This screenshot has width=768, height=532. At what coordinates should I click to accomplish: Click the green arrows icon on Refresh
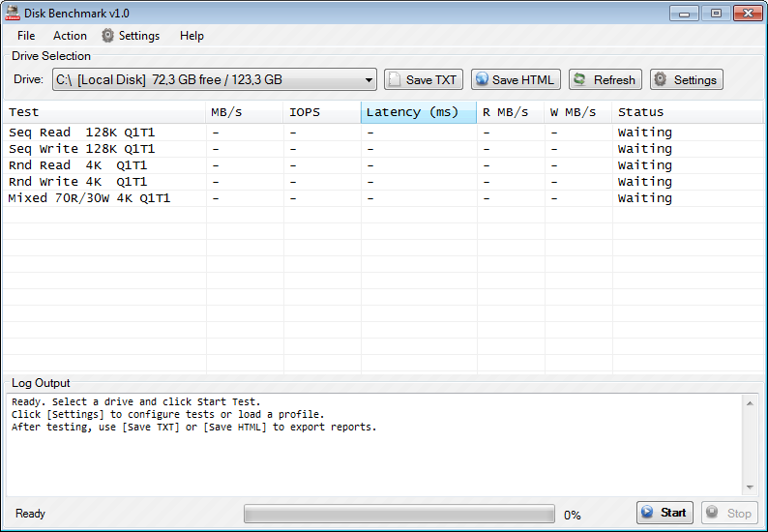pyautogui.click(x=580, y=79)
